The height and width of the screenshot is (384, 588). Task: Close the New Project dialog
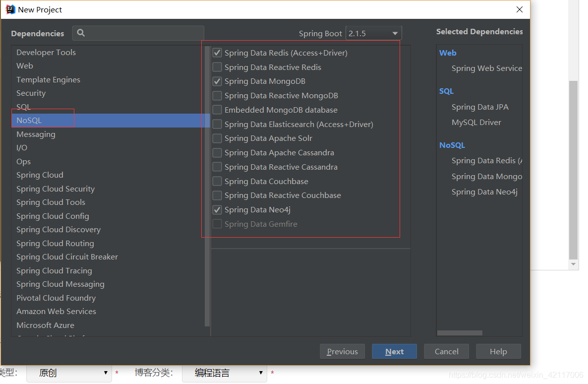tap(520, 9)
